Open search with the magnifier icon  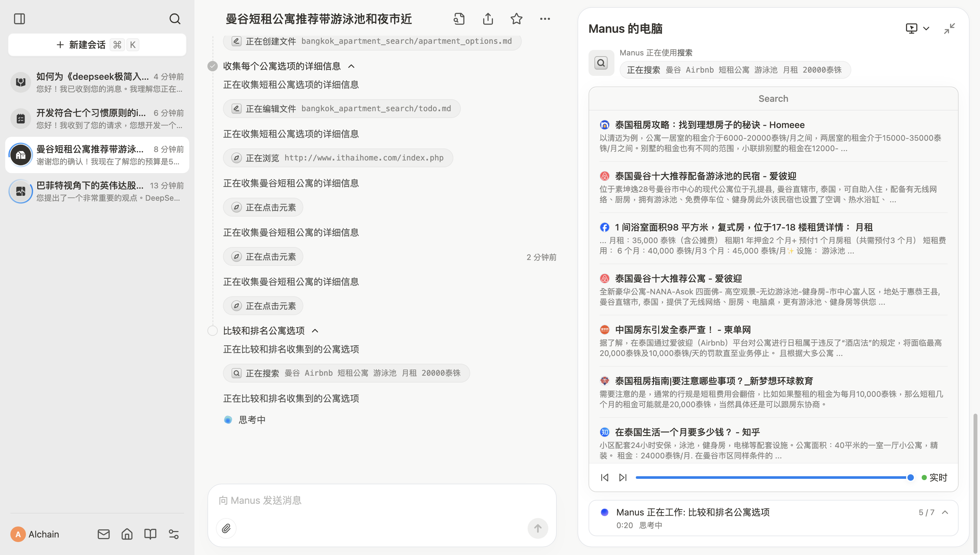pyautogui.click(x=175, y=19)
